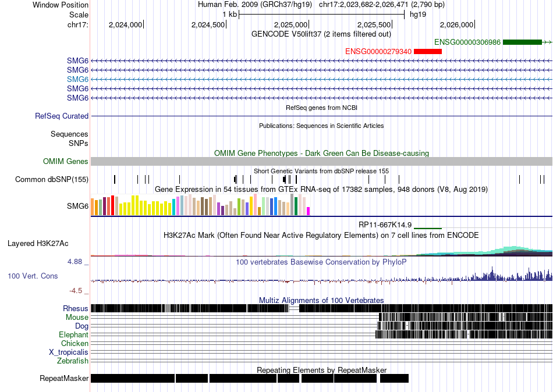
Task: Click Multiz Alignments of 100 Vertebrates title
Action: pyautogui.click(x=321, y=300)
